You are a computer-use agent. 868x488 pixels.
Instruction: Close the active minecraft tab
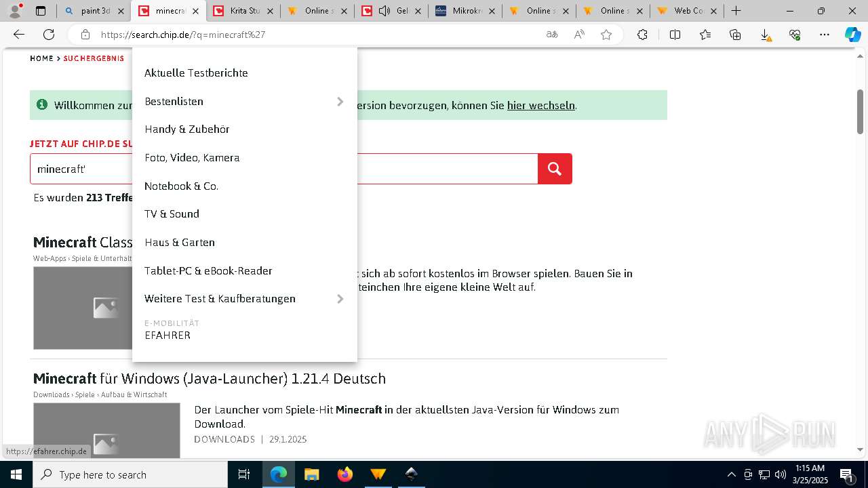point(195,11)
